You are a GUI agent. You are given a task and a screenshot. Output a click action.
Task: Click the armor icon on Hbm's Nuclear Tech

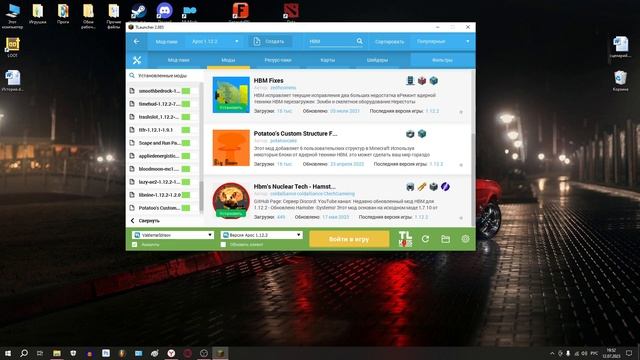[410, 187]
